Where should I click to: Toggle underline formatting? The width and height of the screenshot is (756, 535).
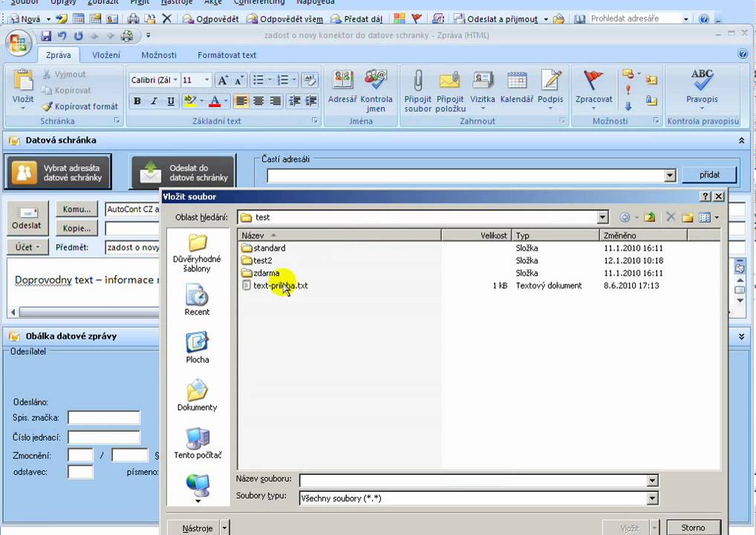tap(171, 101)
